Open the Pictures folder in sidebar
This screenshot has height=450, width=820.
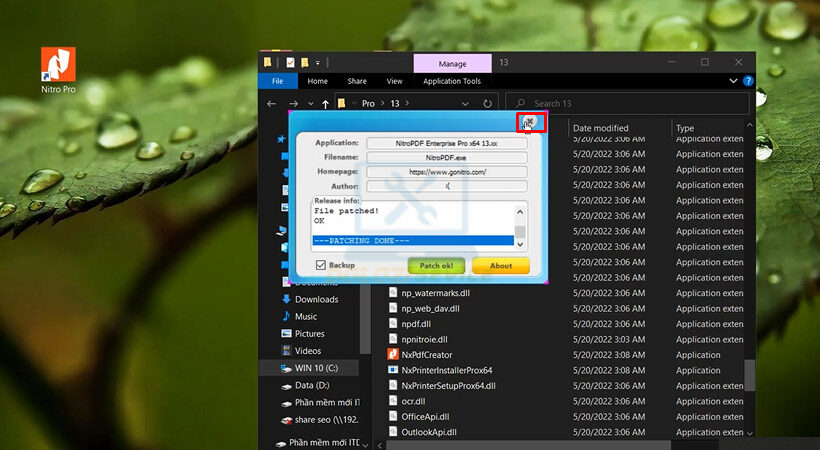286,334
